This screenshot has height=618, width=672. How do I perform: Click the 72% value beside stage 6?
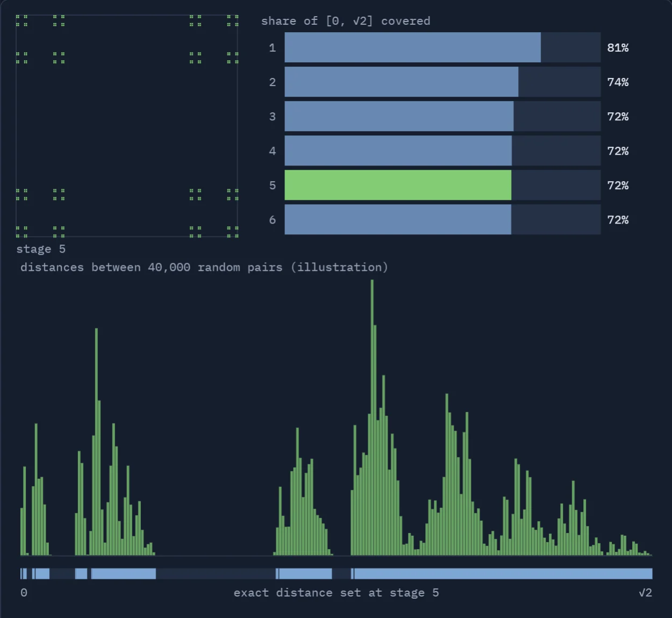pos(618,220)
